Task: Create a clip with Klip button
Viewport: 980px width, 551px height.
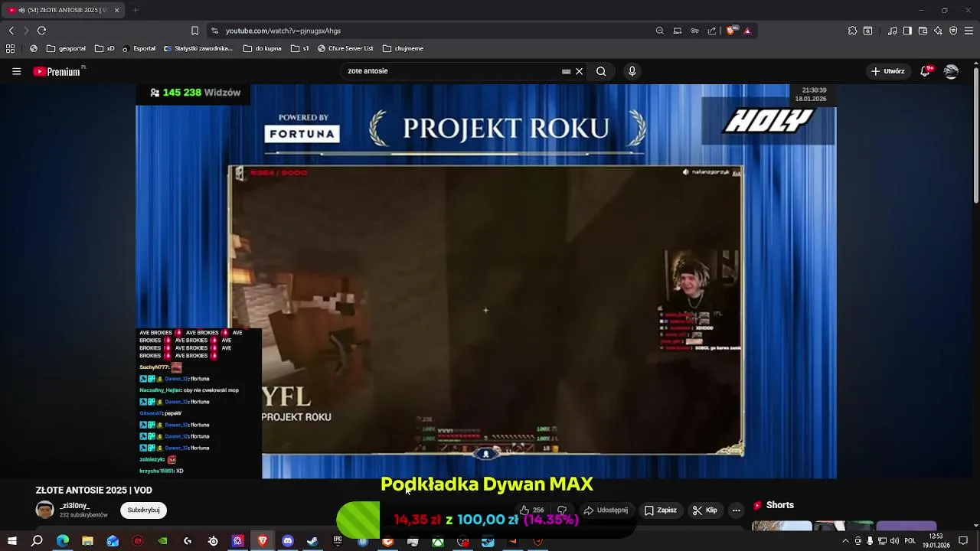Action: 705,510
